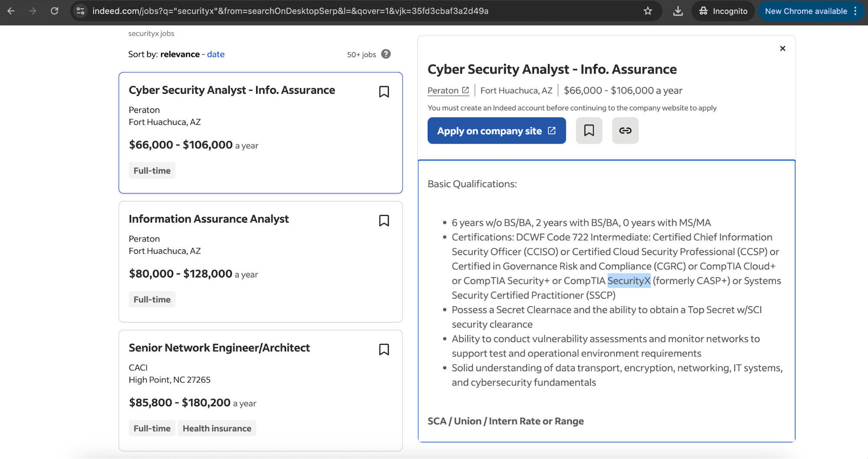Click Full-time tag on Cyber Security Analyst card
868x459 pixels.
pyautogui.click(x=152, y=171)
